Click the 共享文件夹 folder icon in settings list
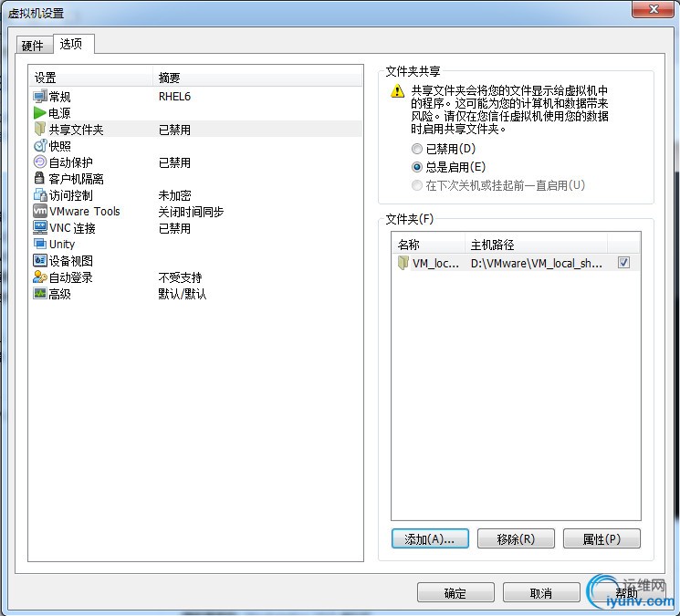680x616 pixels. (40, 129)
